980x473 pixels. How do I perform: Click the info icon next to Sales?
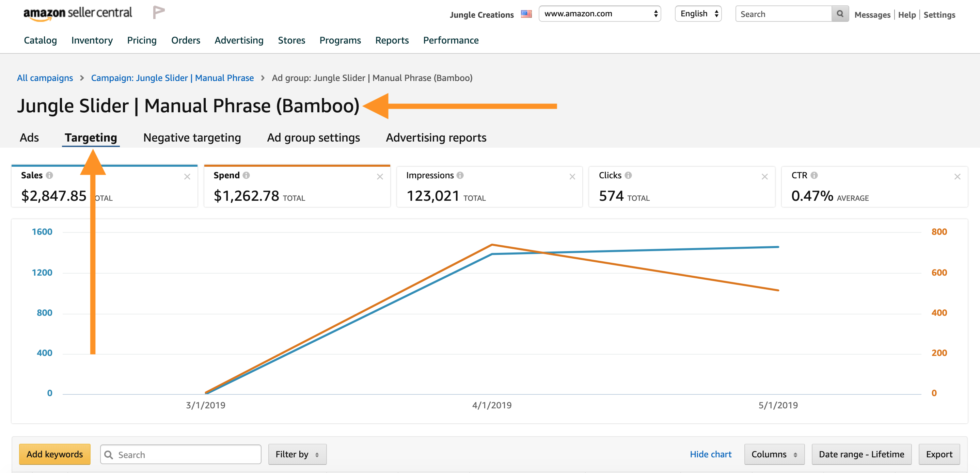pyautogui.click(x=49, y=175)
